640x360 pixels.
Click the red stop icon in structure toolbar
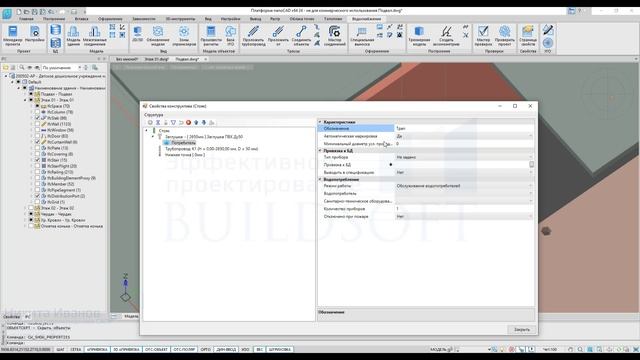[x=189, y=122]
